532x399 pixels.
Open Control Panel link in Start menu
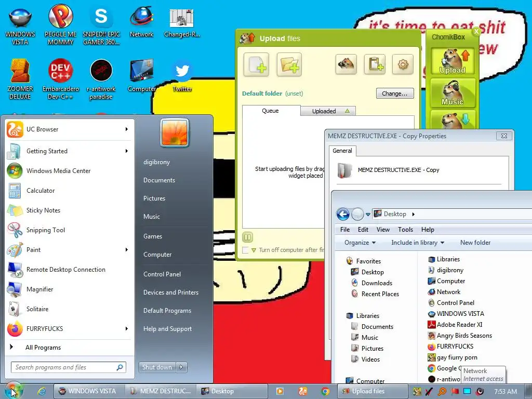[x=162, y=274]
